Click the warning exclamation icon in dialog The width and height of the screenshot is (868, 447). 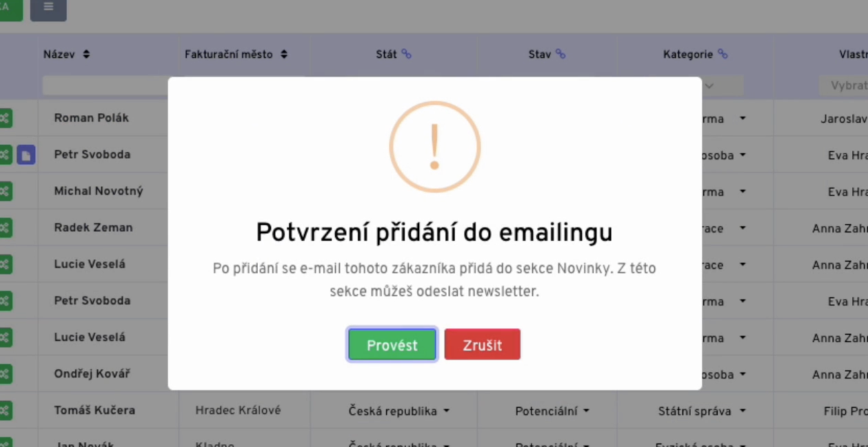click(434, 146)
